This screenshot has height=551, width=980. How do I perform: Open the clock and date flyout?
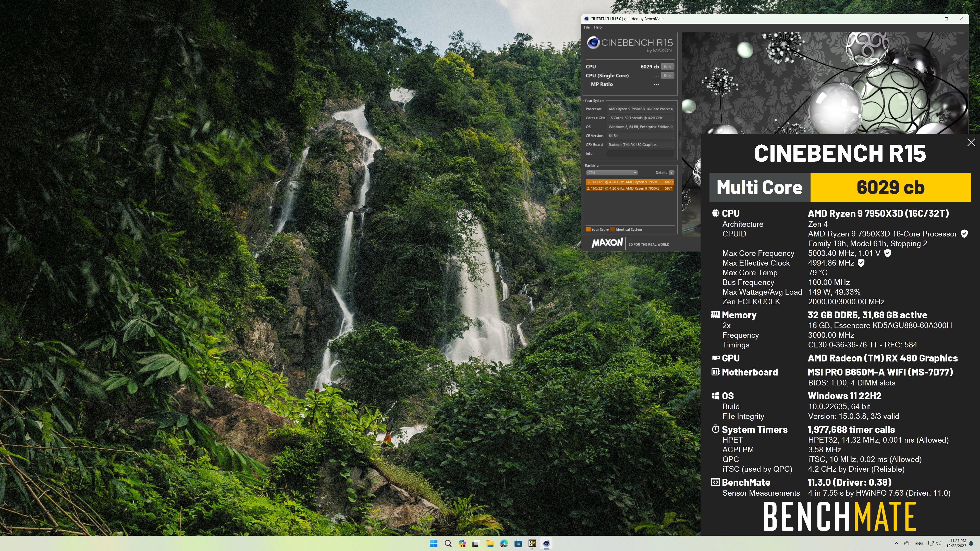click(956, 543)
